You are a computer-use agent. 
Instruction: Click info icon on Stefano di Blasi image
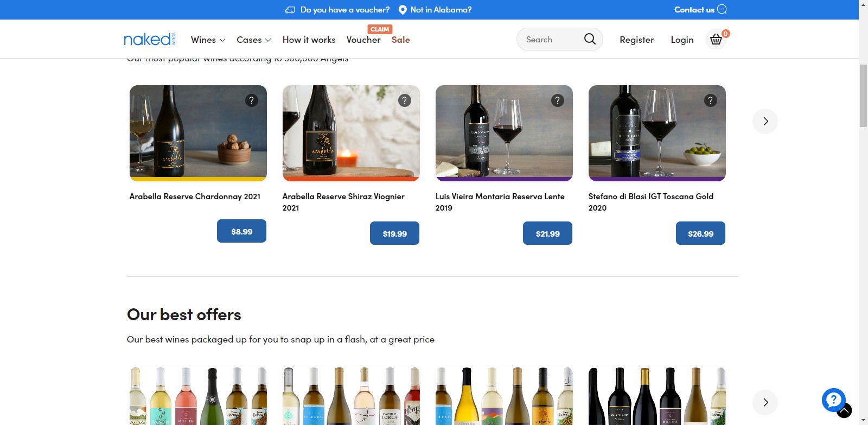(711, 100)
